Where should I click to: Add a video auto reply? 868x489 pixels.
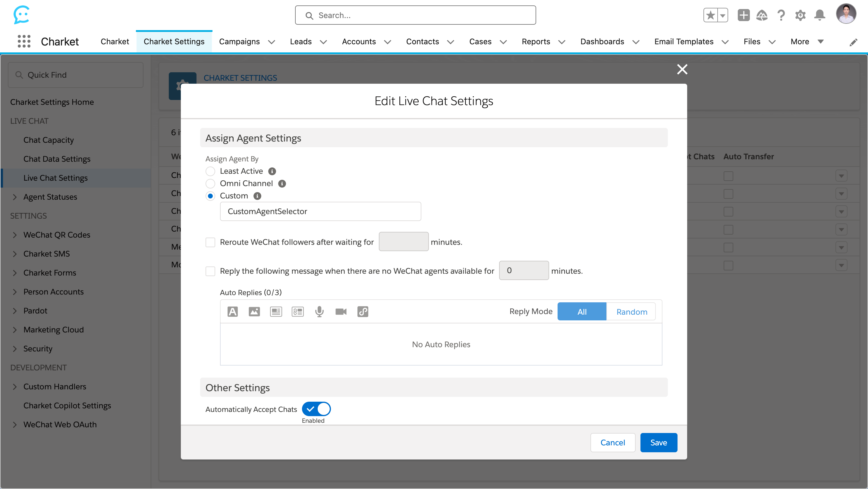341,312
